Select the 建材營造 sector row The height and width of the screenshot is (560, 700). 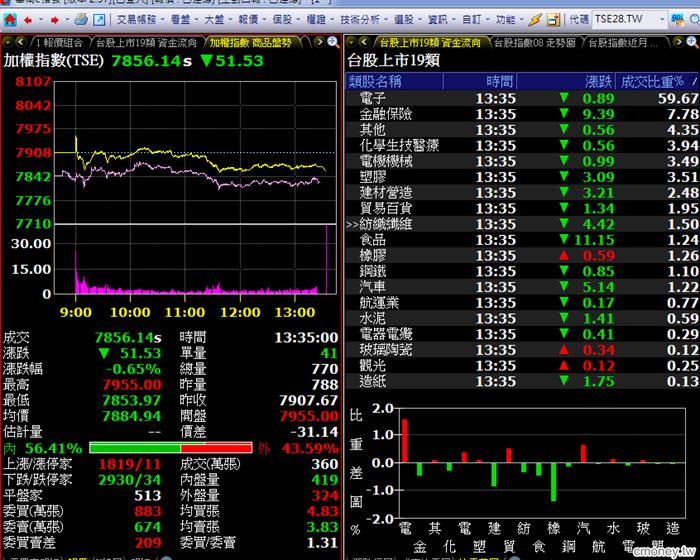tap(522, 192)
